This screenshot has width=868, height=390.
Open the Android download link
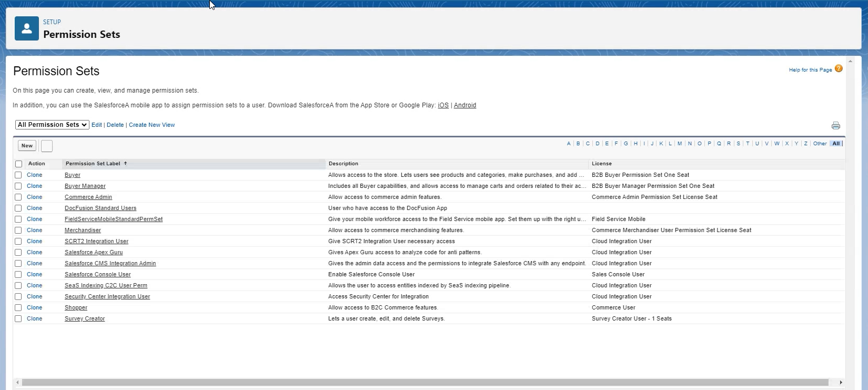click(x=465, y=105)
